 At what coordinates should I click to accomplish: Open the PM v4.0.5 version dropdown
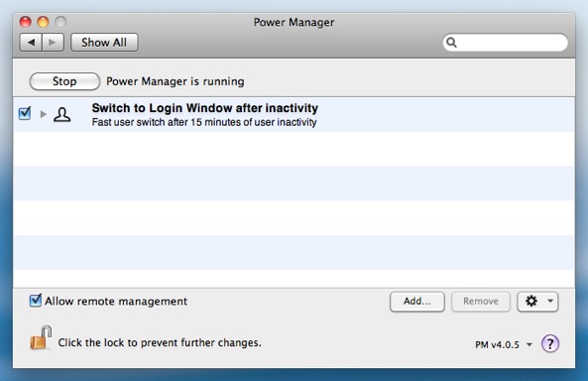pos(504,344)
